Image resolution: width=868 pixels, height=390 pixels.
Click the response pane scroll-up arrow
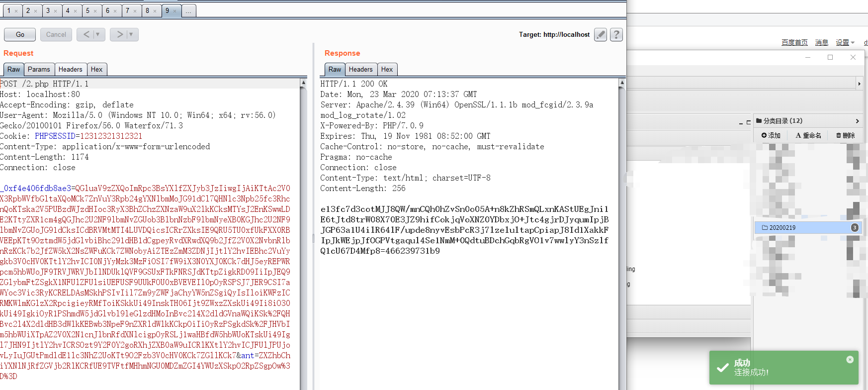click(622, 83)
